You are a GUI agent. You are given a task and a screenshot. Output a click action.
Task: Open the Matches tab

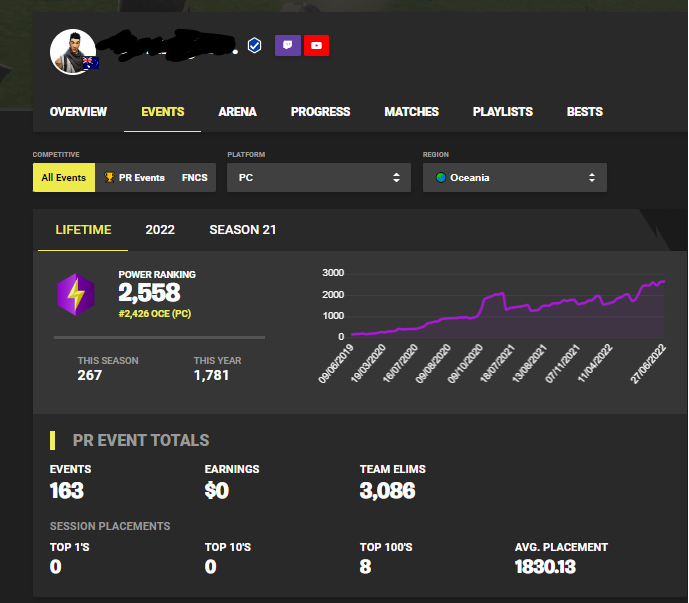[x=411, y=112]
